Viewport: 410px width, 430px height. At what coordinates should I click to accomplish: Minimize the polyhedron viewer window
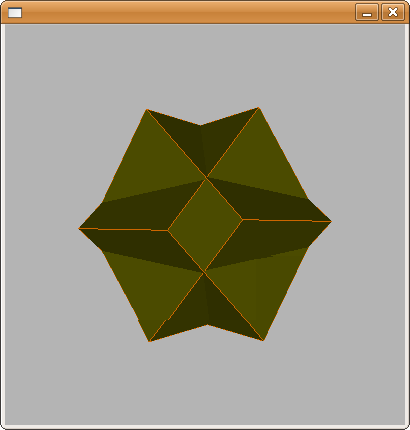coord(367,12)
